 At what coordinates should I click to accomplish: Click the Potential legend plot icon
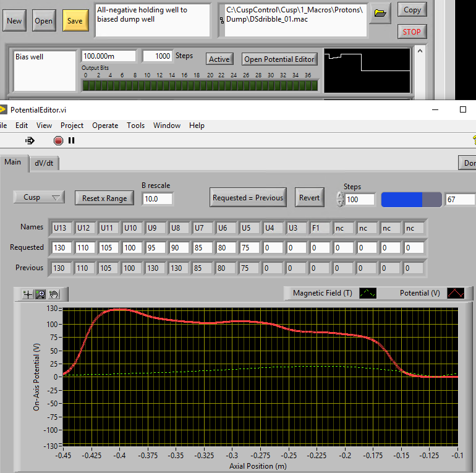456,293
